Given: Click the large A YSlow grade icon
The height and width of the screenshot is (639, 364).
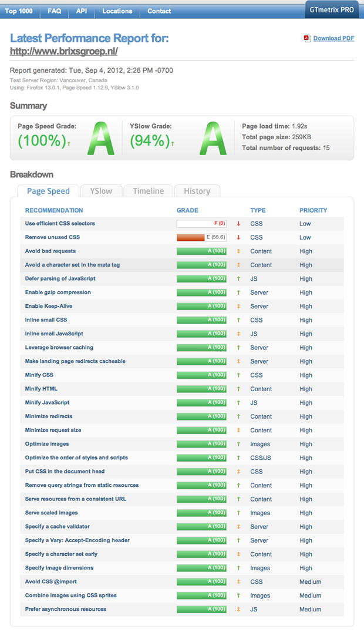Looking at the screenshot, I should point(213,138).
